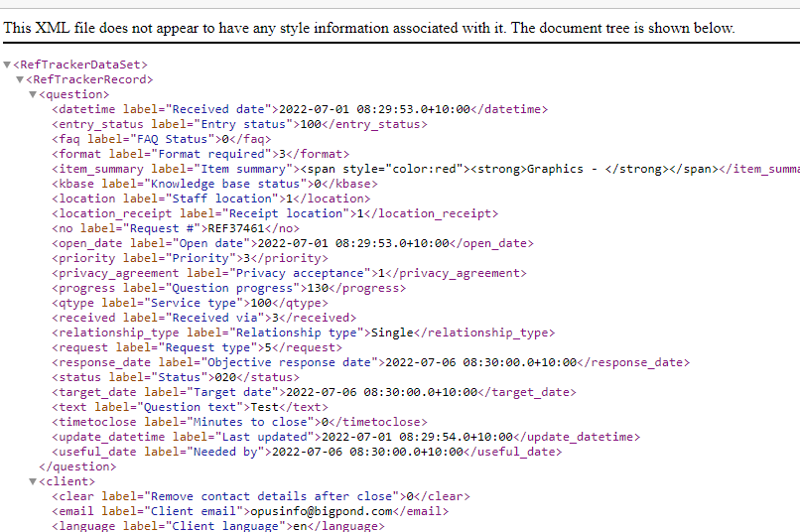The width and height of the screenshot is (800, 532).
Task: Click the priority element line
Action: pyautogui.click(x=190, y=258)
